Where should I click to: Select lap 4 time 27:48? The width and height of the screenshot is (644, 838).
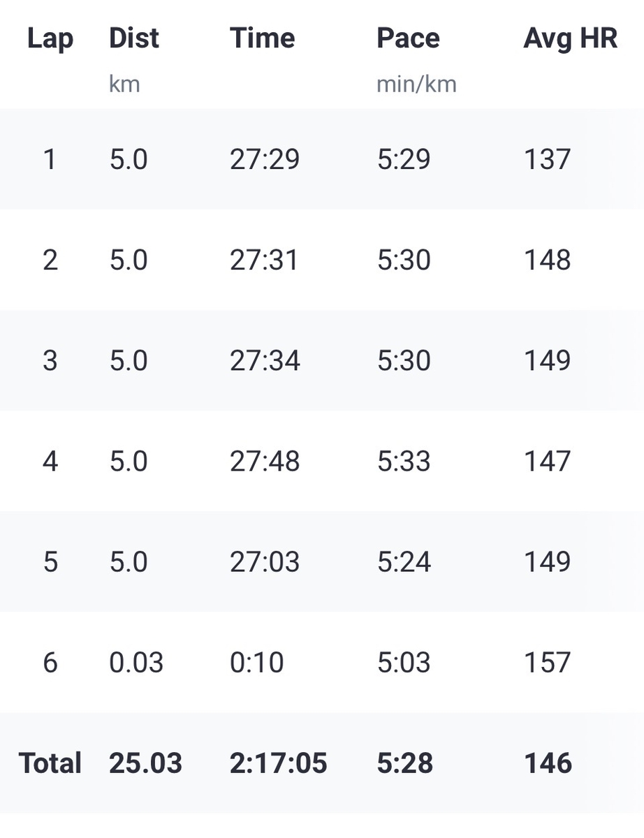click(265, 462)
